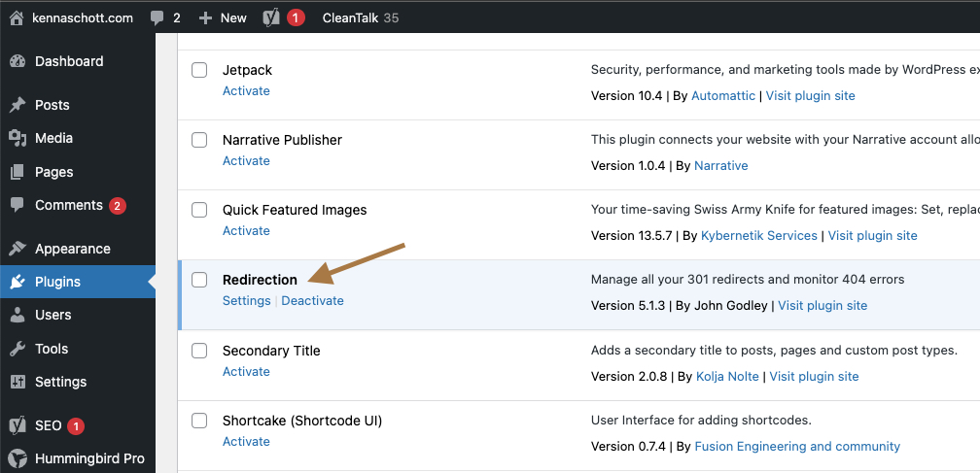The height and width of the screenshot is (473, 980).
Task: Tick the Shortcake (Shortcode UI) checkbox
Action: [199, 421]
